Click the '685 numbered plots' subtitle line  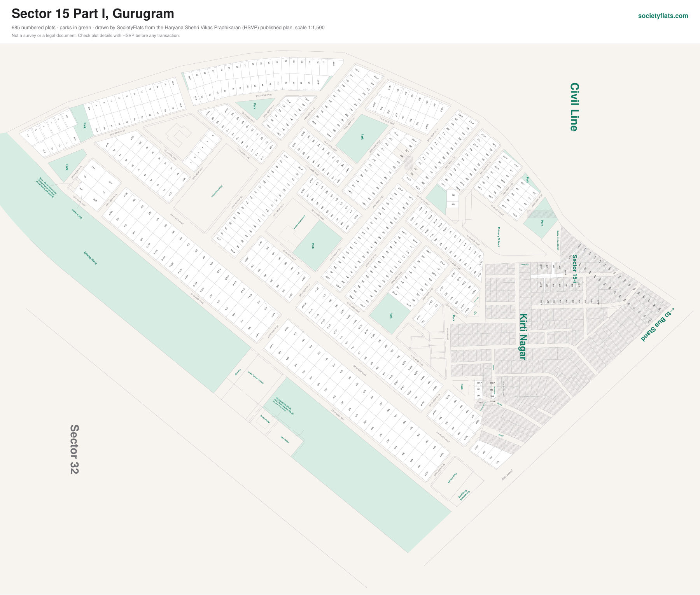coord(168,28)
